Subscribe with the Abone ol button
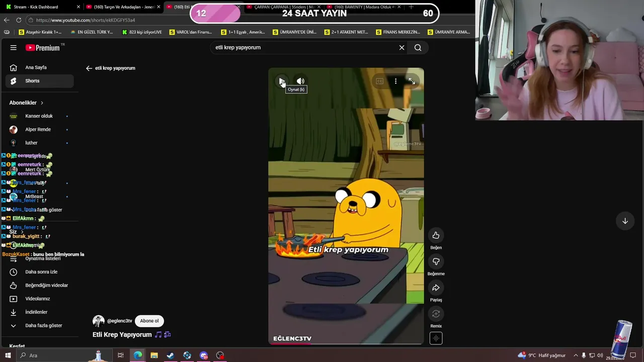This screenshot has width=644, height=362. 149,321
